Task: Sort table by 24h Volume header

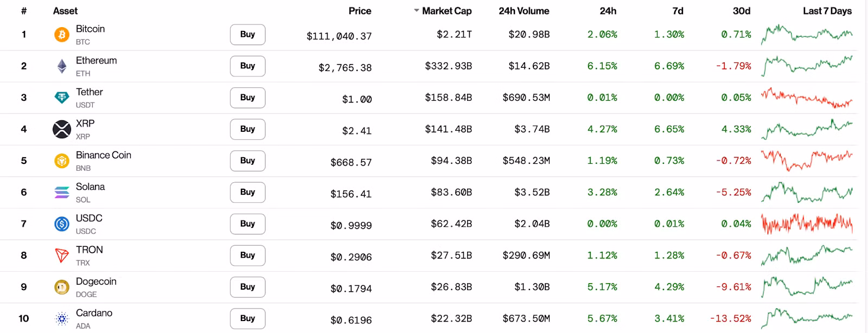Action: tap(524, 11)
